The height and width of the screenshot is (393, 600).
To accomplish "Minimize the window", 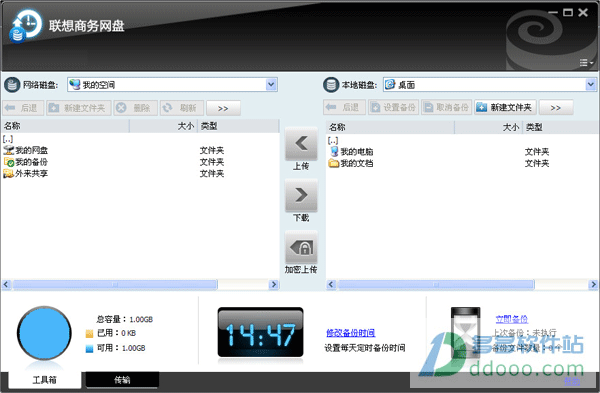I will [553, 13].
